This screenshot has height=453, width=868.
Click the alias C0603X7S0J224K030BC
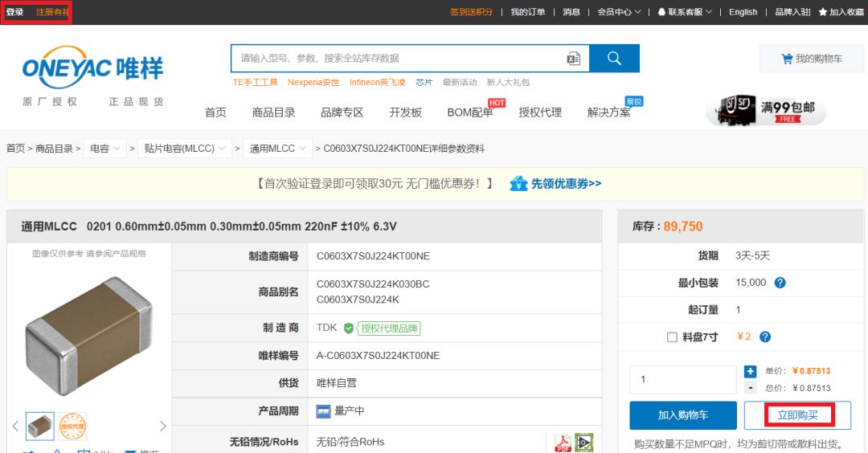[373, 284]
